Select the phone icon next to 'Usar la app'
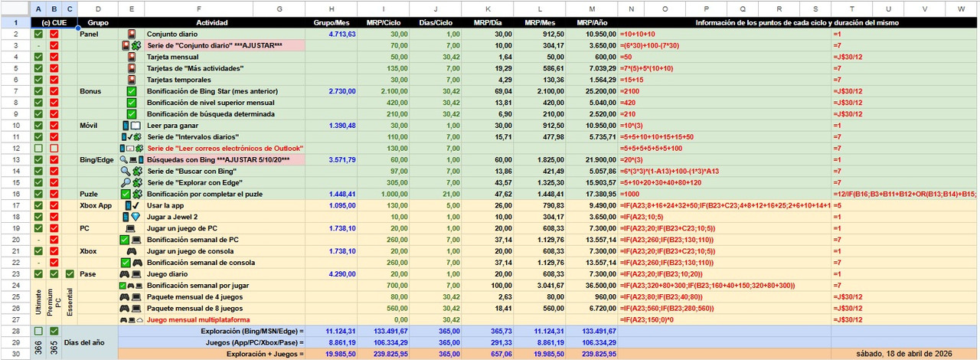Image resolution: width=980 pixels, height=360 pixels. 127,205
